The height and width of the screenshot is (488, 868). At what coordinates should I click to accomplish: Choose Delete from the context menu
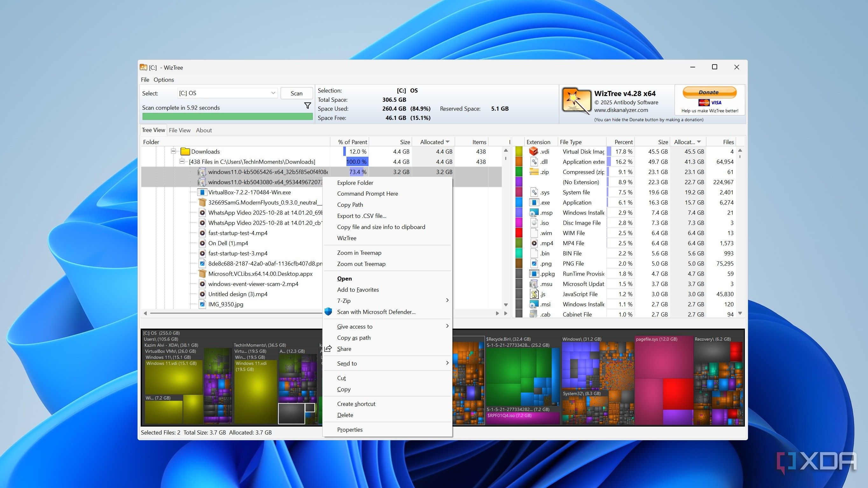click(x=388, y=415)
